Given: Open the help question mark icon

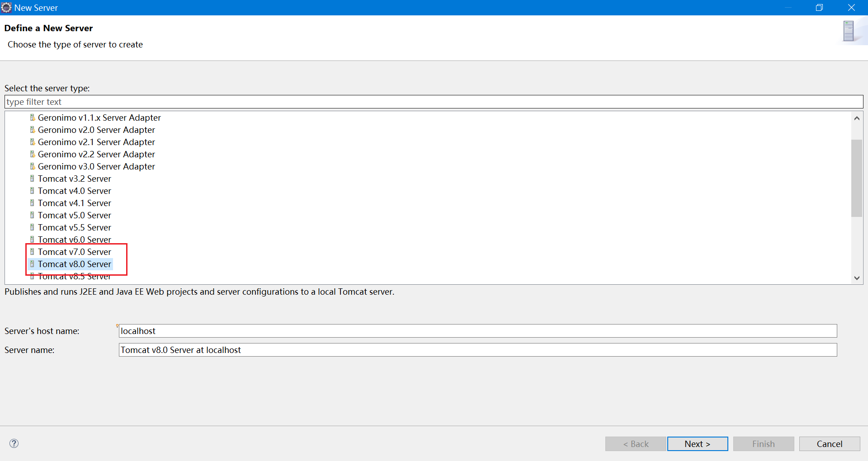Looking at the screenshot, I should click(14, 443).
